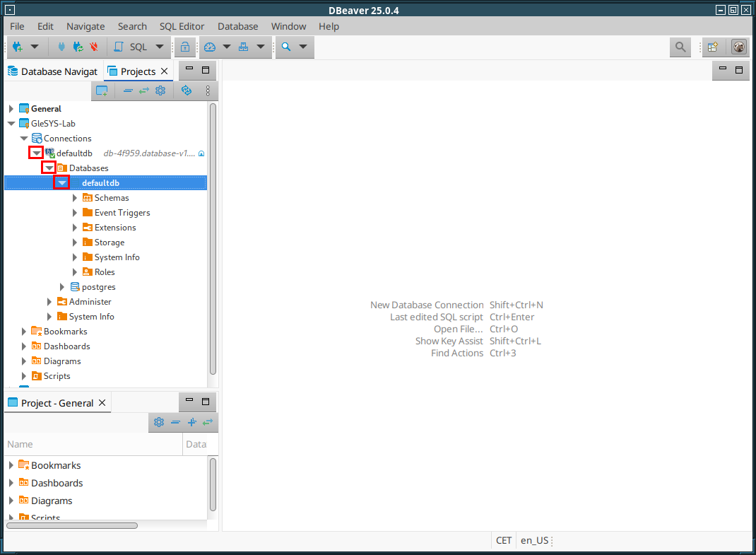Maximize the Projects panel view
This screenshot has height=555, width=756.
tap(206, 70)
